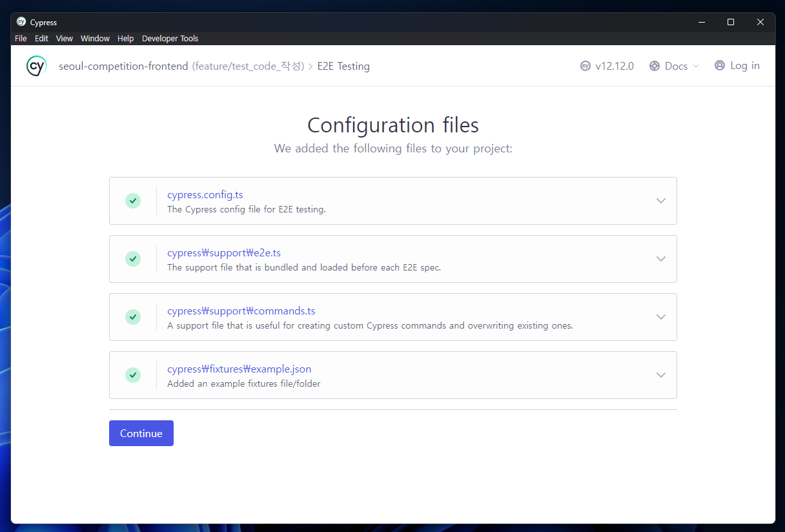Click the breadcrumb arrow before E2E Testing
This screenshot has width=785, height=532.
coord(311,66)
